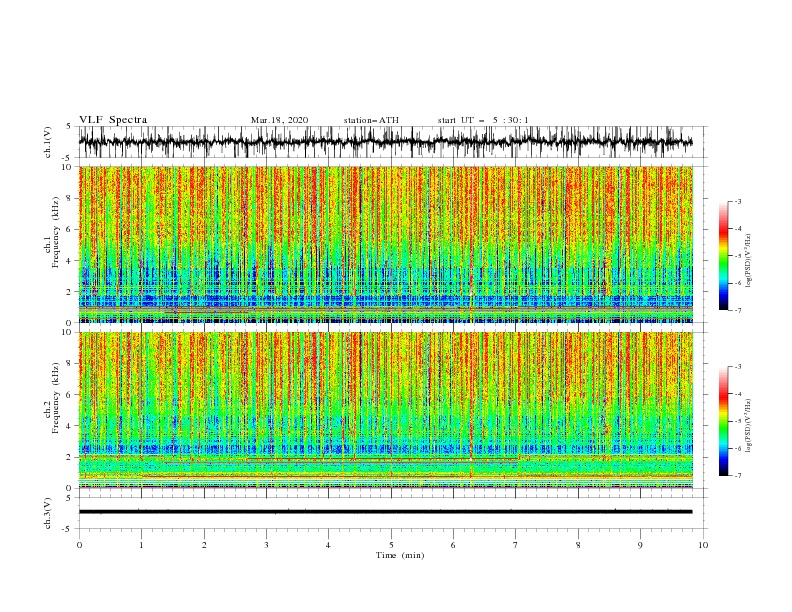792x612 pixels.
Task: Click time axis tick label "3"
Action: pyautogui.click(x=266, y=545)
